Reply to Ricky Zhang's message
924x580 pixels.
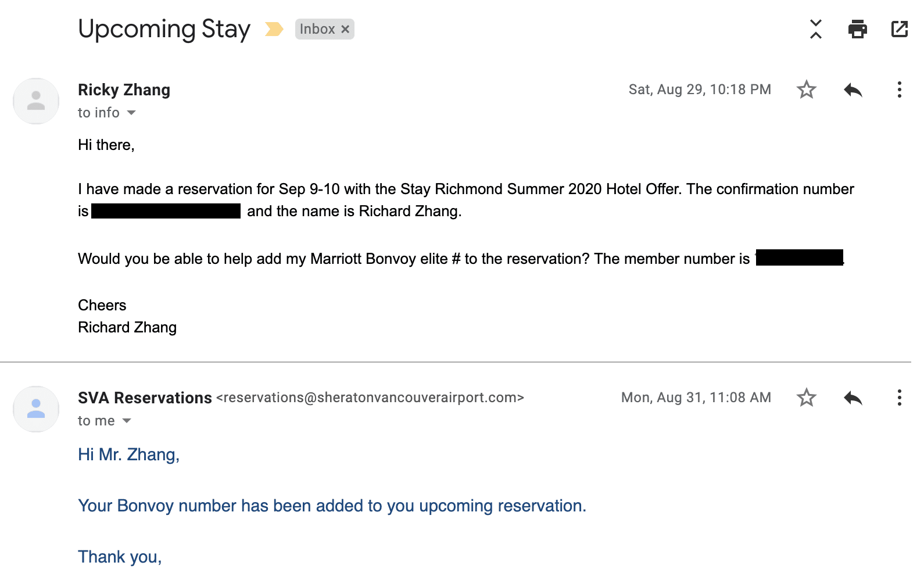pyautogui.click(x=853, y=89)
